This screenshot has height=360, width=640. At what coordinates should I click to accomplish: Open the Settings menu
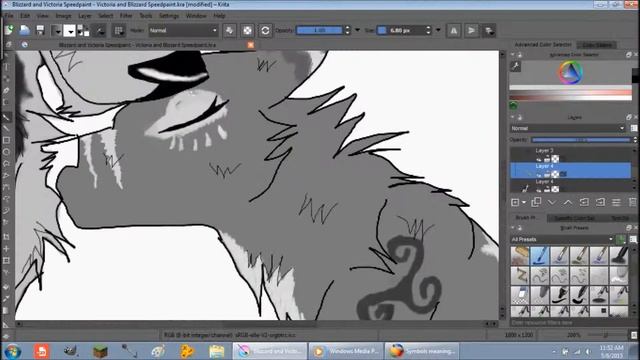[169, 16]
